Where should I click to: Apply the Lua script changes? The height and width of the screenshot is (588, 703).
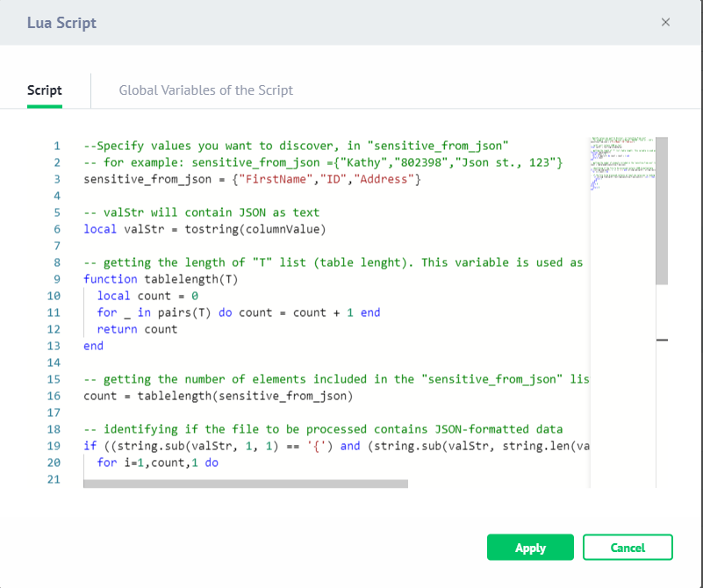coord(530,548)
